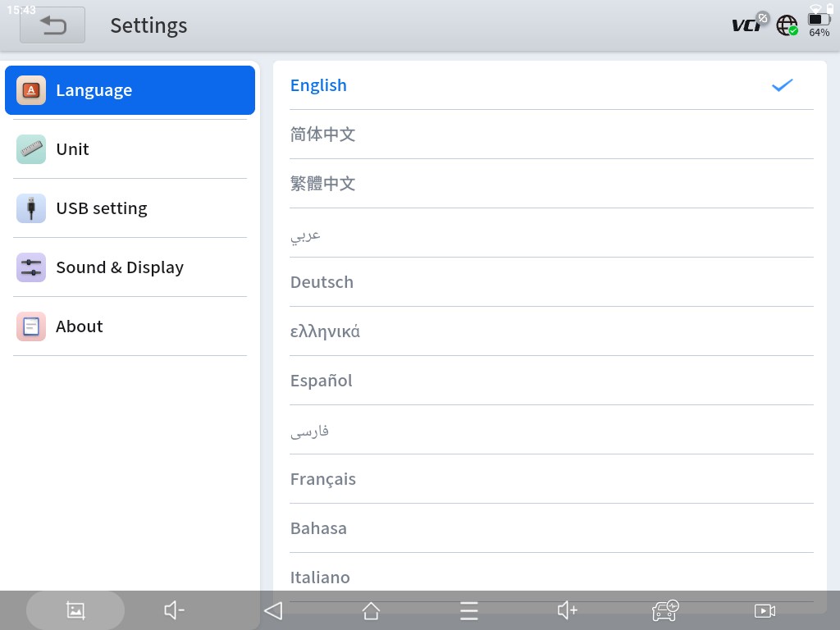840x630 pixels.
Task: Raise the volume using the speaker plus icon
Action: (x=568, y=610)
